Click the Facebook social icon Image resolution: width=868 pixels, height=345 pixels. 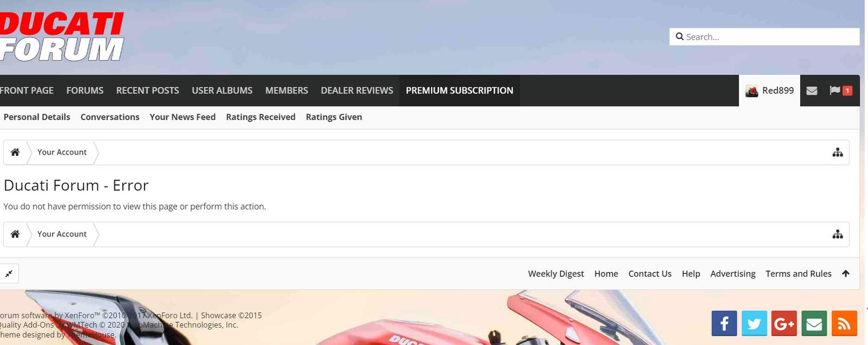coord(724,323)
